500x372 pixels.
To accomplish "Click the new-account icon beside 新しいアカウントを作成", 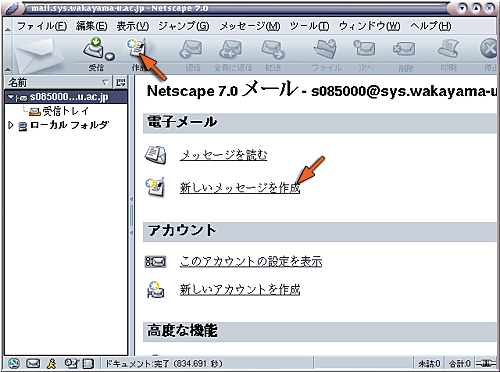I will tap(156, 289).
